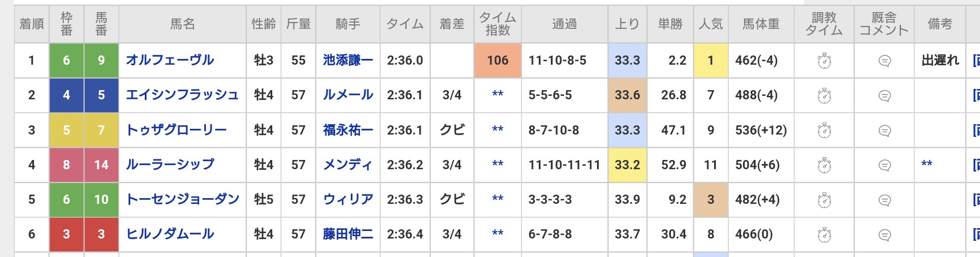The image size is (980, 257).
Task: Click the ** remark in ルーラーシップ row
Action: 927,165
